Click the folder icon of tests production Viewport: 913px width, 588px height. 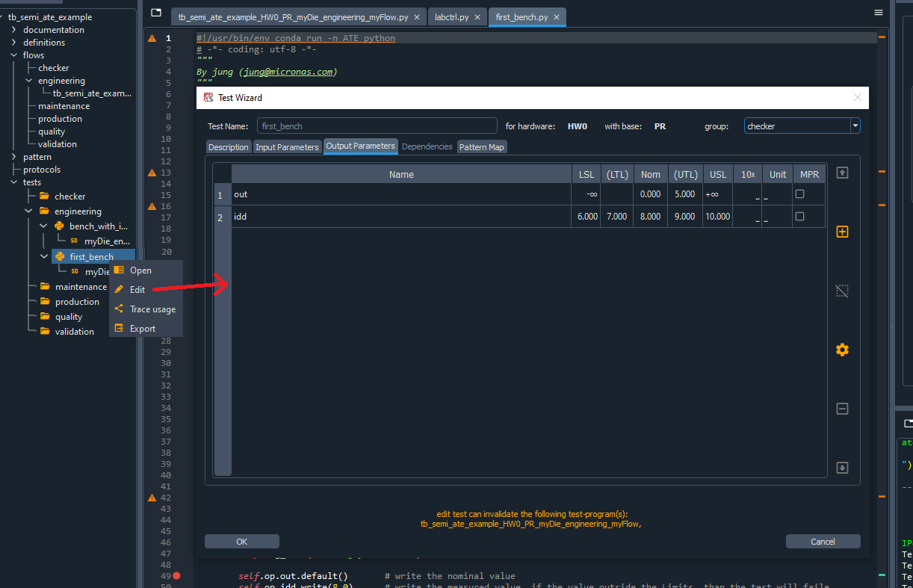click(44, 302)
